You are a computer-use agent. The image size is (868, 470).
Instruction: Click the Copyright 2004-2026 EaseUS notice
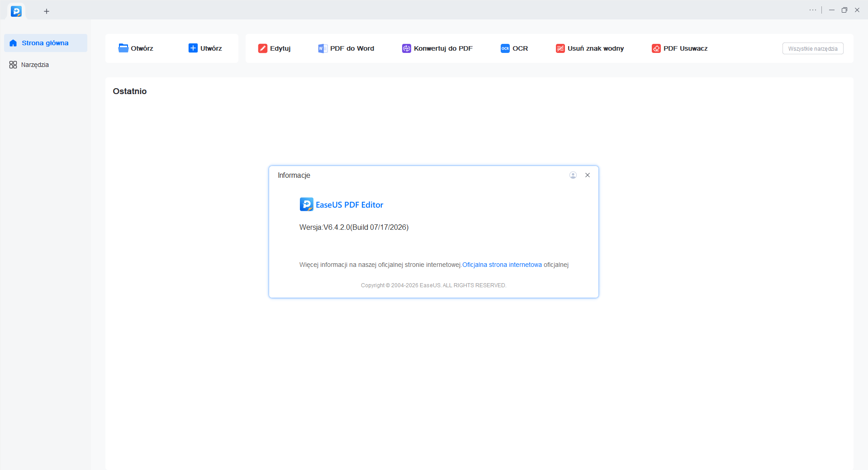(434, 285)
